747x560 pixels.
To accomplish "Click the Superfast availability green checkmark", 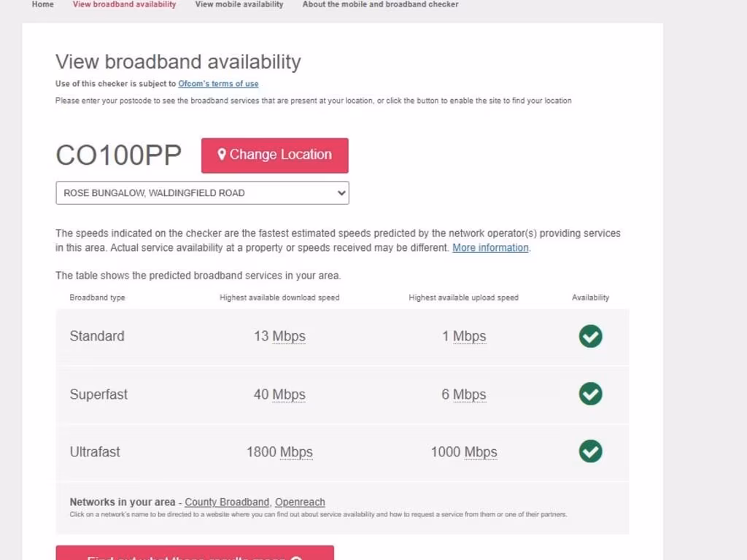I will 590,394.
